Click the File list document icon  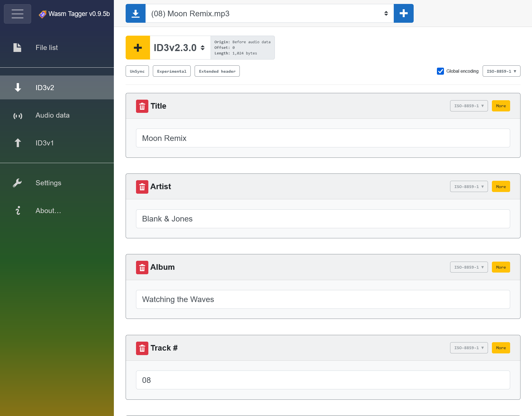pos(17,47)
